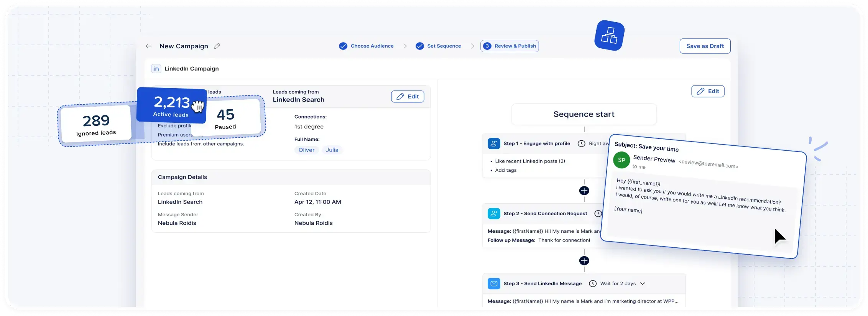Click the LinkedIn Search leads source heading
Screen dimensions: 868x316
299,100
